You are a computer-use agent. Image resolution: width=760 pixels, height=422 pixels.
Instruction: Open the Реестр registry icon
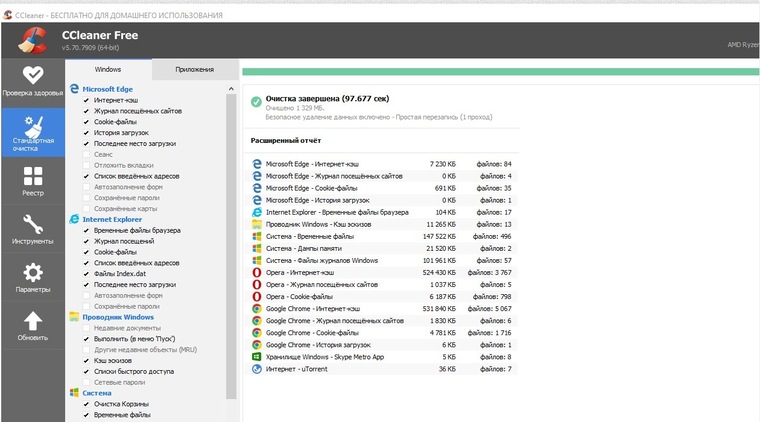click(x=33, y=176)
